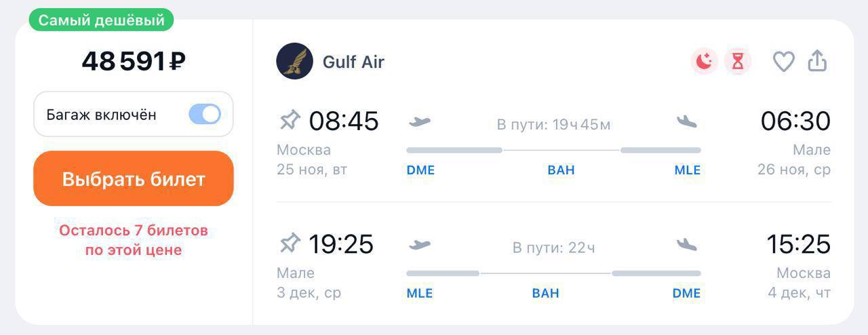Click the long layover hourglass icon
868x335 pixels.
[x=738, y=62]
